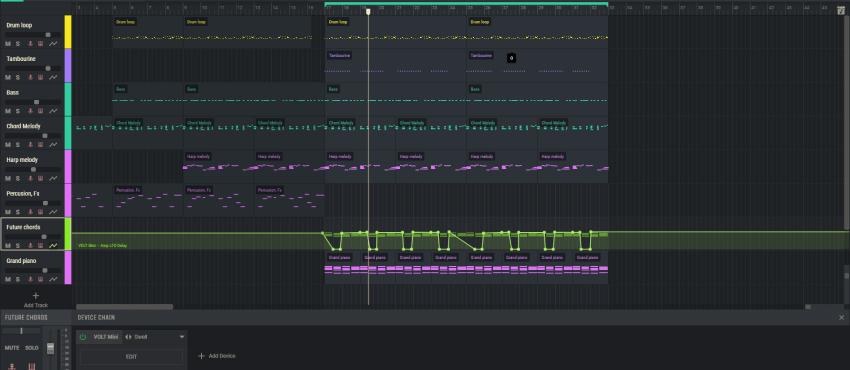
Task: Open the Bass track device icon
Action: (40, 111)
